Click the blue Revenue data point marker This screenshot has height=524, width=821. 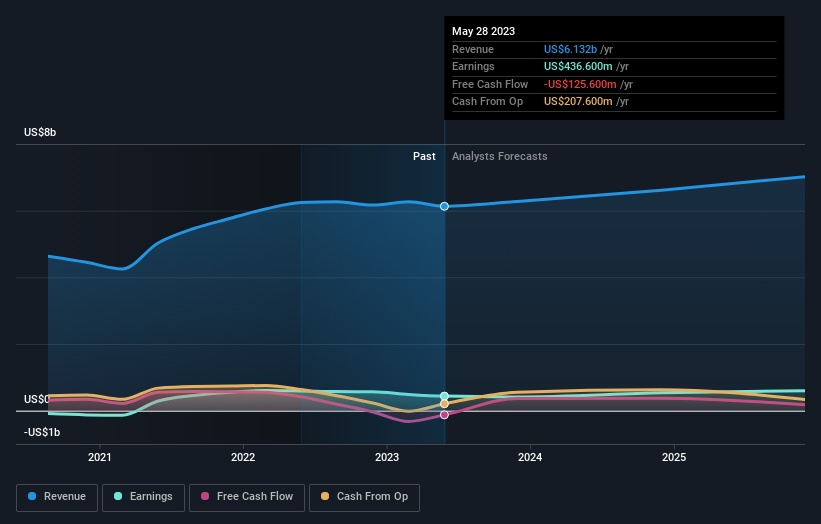tap(444, 206)
